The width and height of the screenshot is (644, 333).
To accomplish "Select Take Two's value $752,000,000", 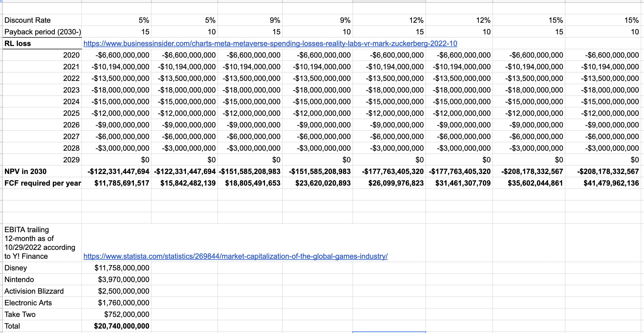I will pyautogui.click(x=116, y=314).
